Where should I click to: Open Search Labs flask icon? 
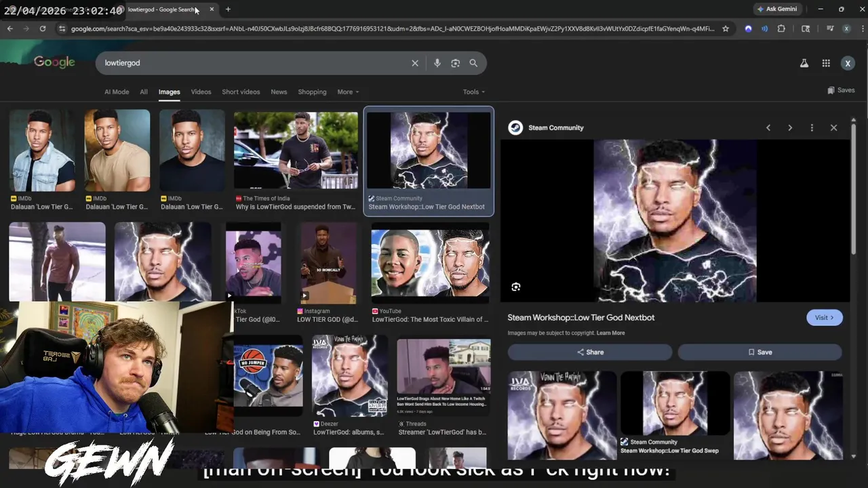(x=804, y=63)
